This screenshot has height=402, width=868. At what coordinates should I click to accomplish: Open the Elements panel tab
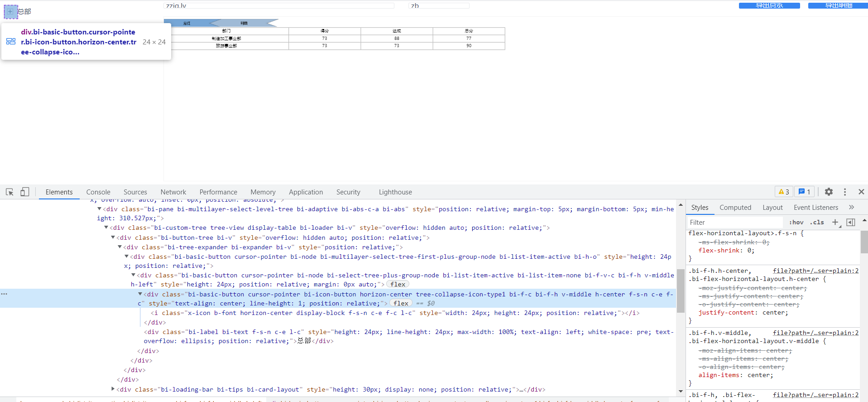pyautogui.click(x=59, y=192)
